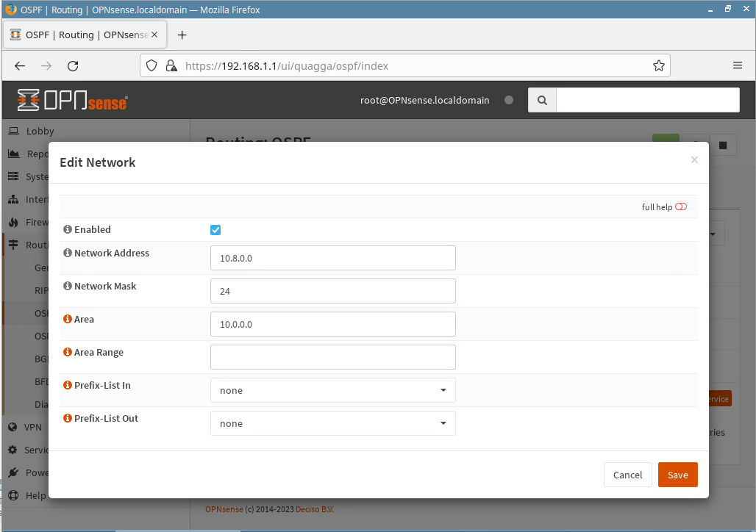This screenshot has height=532, width=756.
Task: Toggle the full help switch
Action: (x=681, y=207)
